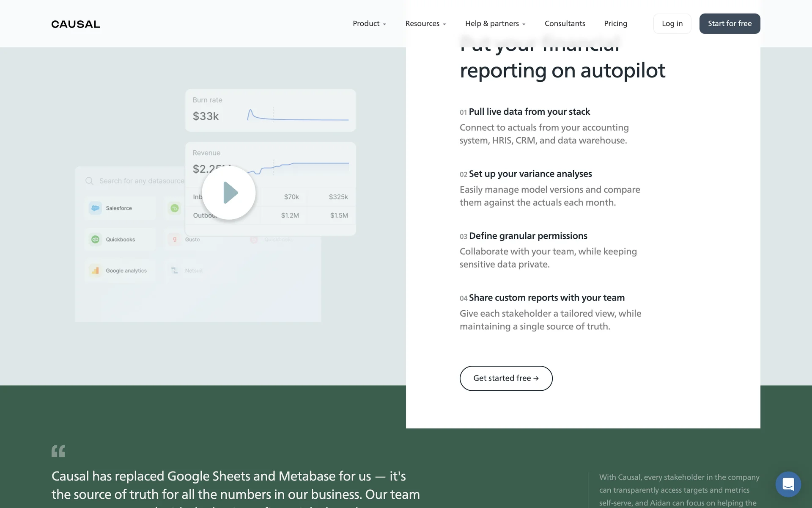Click the Quickbooks green logo icon
Viewport: 812px width, 508px height.
95,239
